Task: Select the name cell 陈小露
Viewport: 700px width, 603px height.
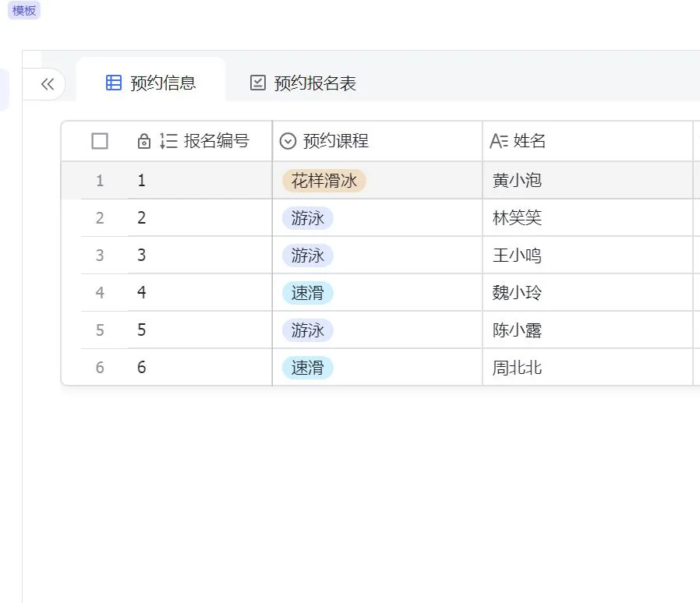Action: 588,330
